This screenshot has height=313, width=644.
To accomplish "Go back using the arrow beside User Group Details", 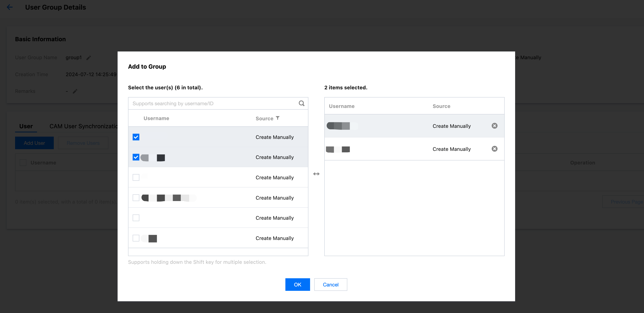I will pos(9,7).
